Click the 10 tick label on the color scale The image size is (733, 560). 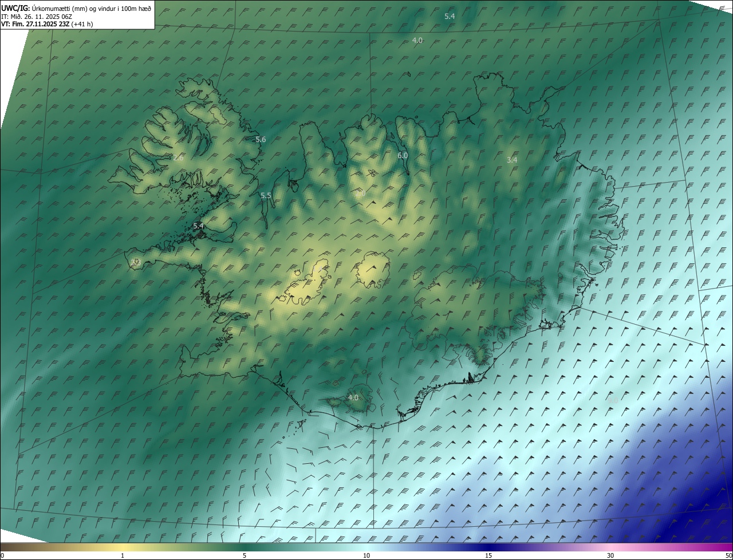coord(366,555)
